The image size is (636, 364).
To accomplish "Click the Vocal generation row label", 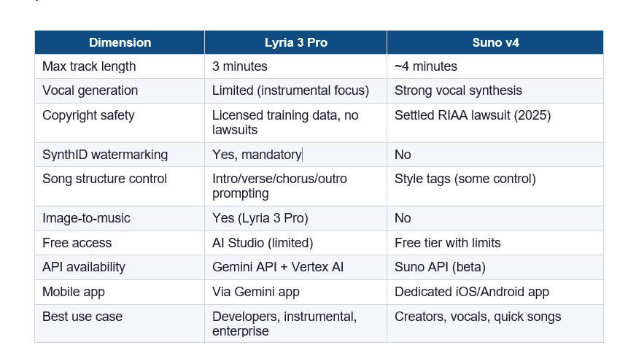I will [x=90, y=90].
